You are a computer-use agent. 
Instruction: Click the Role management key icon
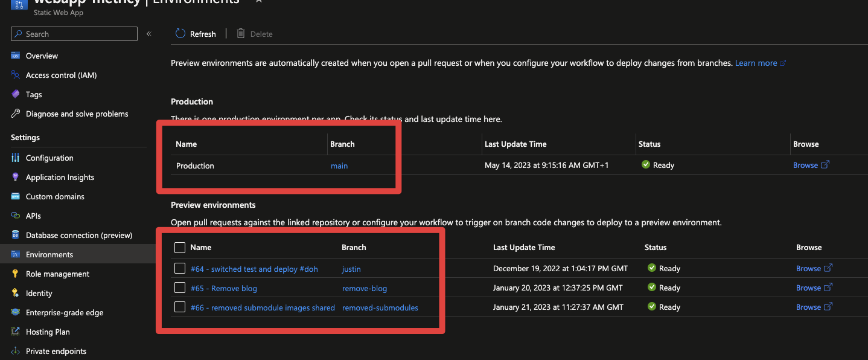[x=16, y=274]
